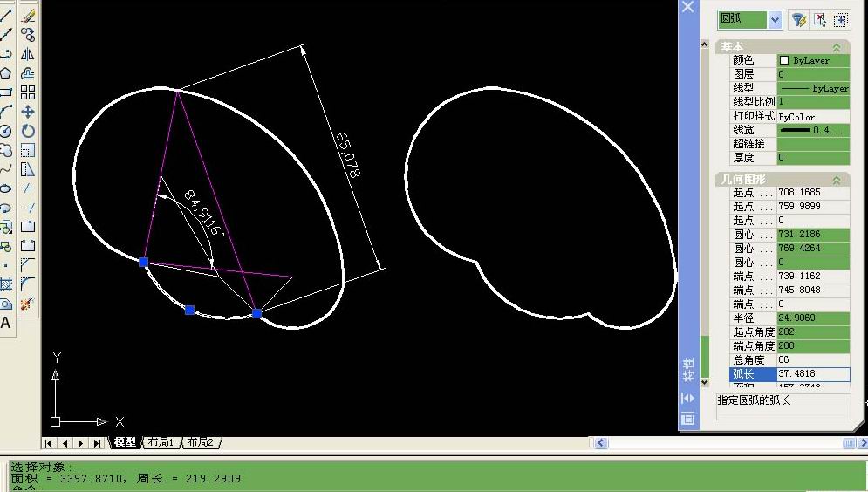Click the 颜色 ByLayer color field
This screenshot has height=492, width=868.
coord(813,60)
